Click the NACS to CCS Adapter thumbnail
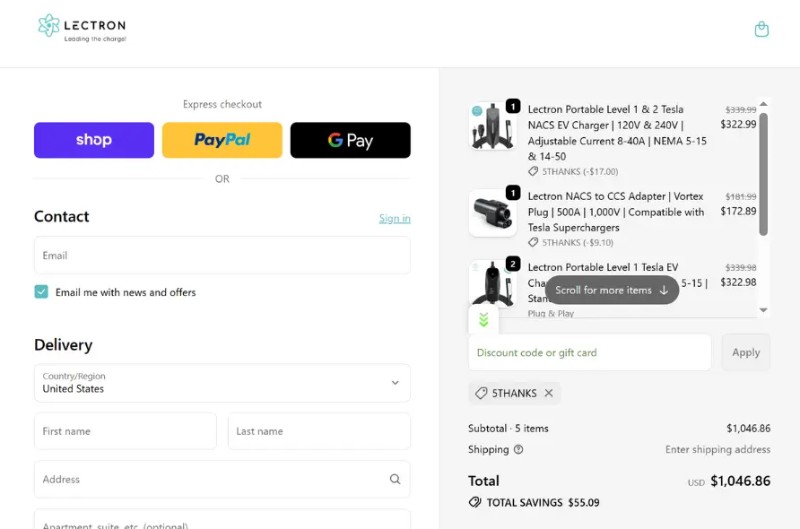Viewport: 800px width, 529px height. pos(492,213)
